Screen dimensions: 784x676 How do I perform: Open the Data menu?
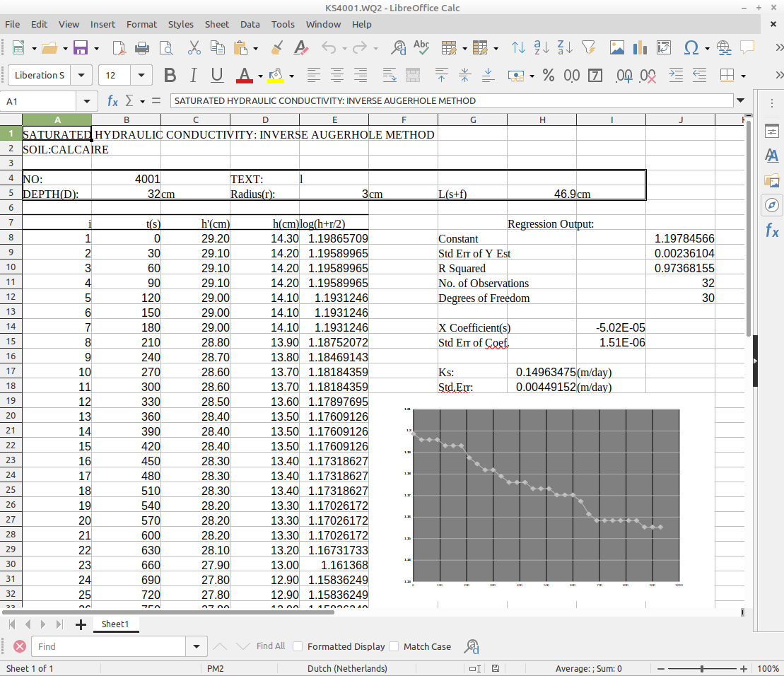(250, 24)
